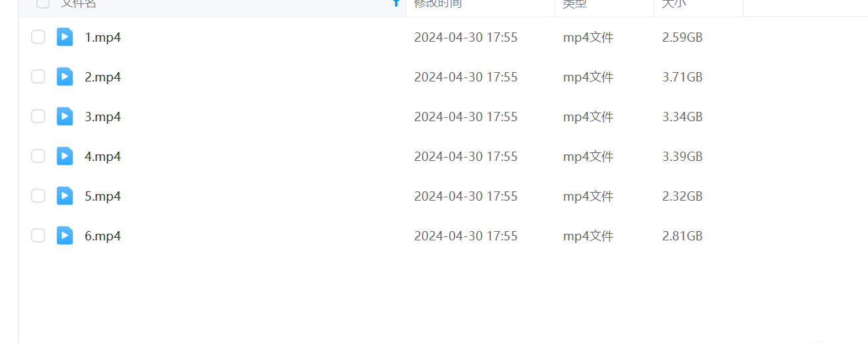Click the video icon for 5.mp4
868x343 pixels.
(65, 196)
